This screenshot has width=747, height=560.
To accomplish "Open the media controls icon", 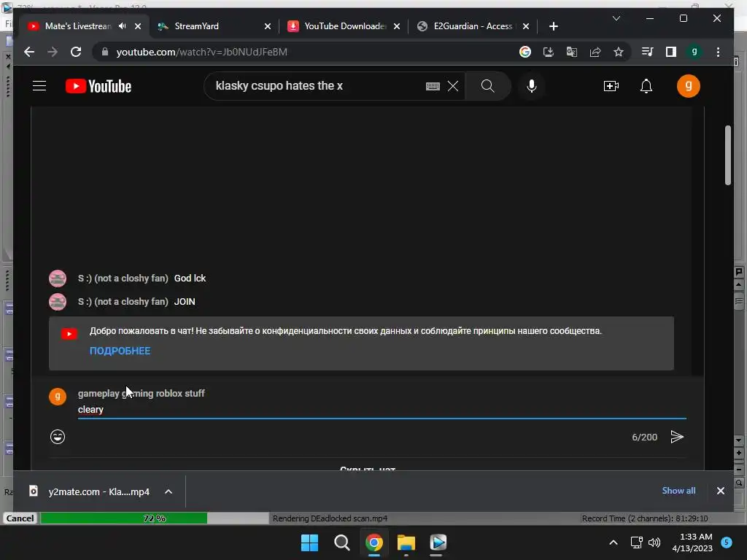I will [x=648, y=52].
